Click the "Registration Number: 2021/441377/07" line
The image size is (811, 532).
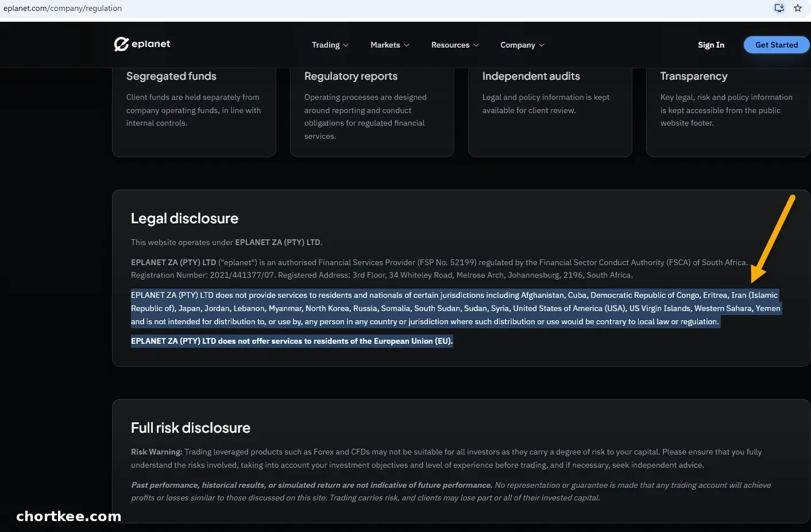tap(382, 275)
